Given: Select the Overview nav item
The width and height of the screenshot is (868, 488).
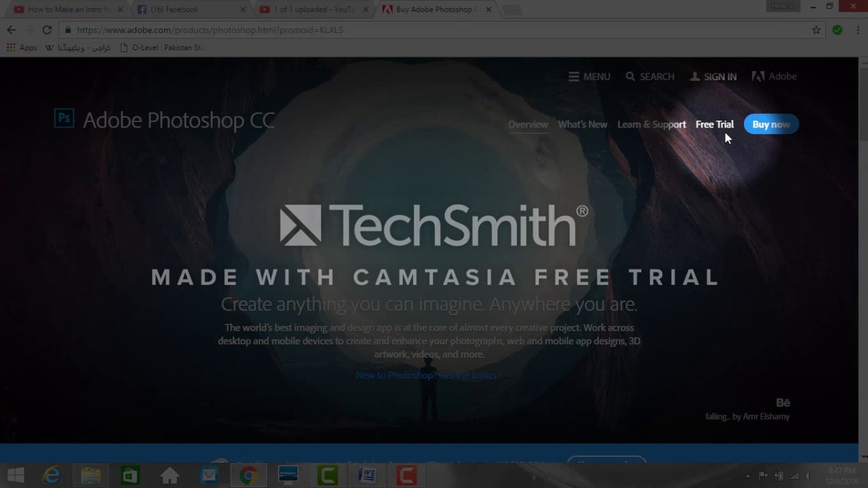Looking at the screenshot, I should (x=528, y=124).
